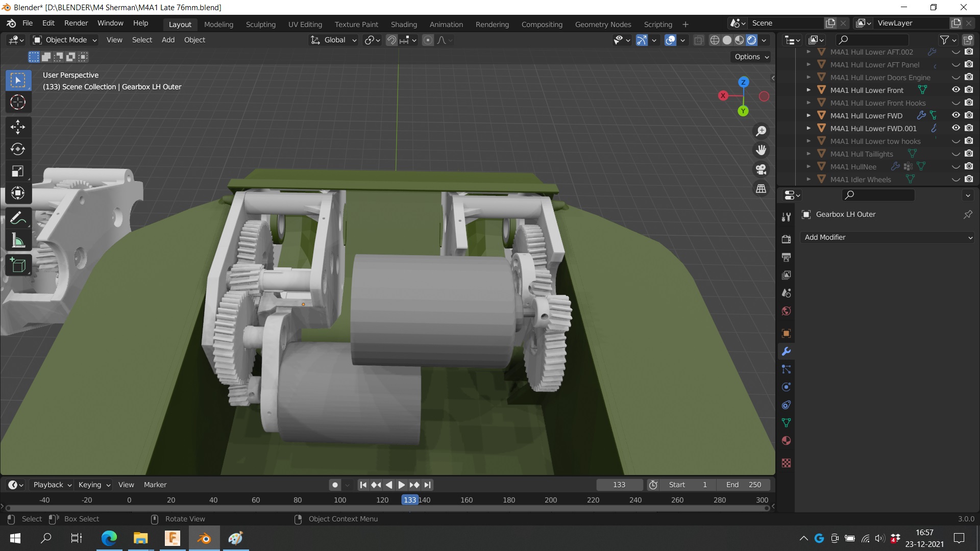980x551 pixels.
Task: Choose the Add Cube tool
Action: [x=18, y=265]
